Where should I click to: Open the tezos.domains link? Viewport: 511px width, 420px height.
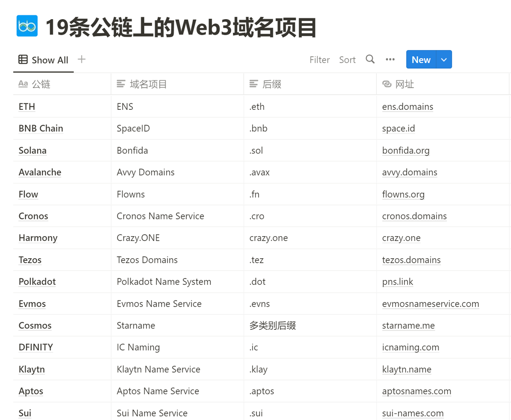coord(411,260)
